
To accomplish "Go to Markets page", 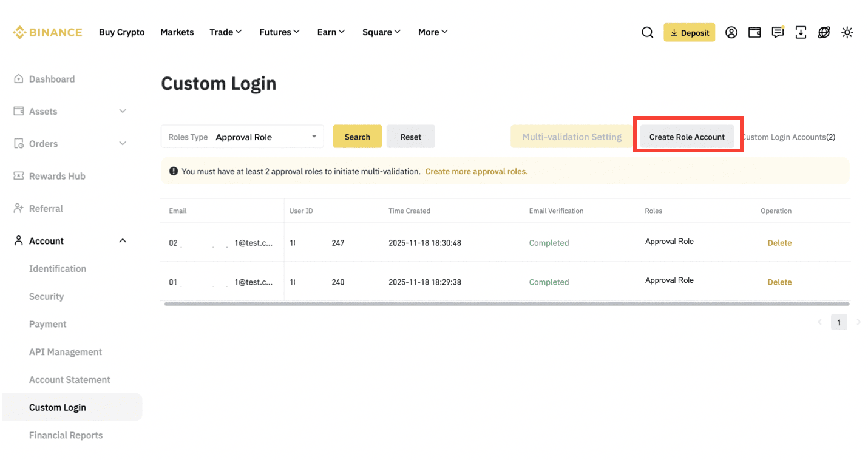I will pos(177,32).
